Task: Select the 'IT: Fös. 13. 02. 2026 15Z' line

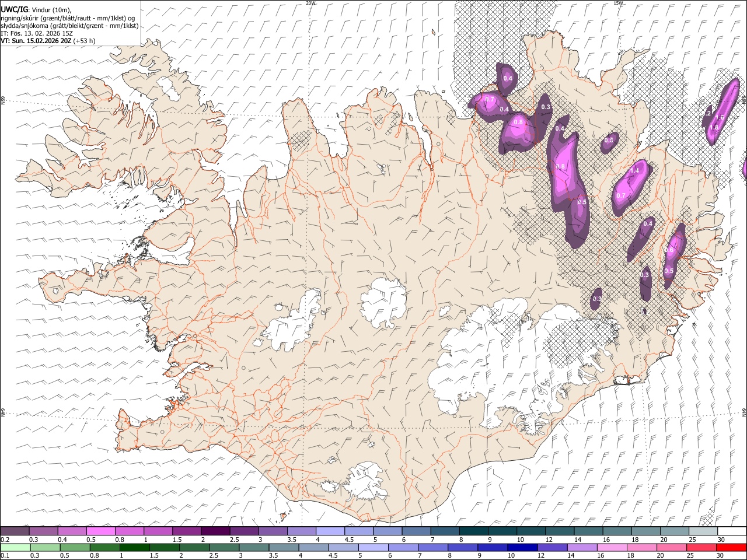Action: (x=37, y=33)
